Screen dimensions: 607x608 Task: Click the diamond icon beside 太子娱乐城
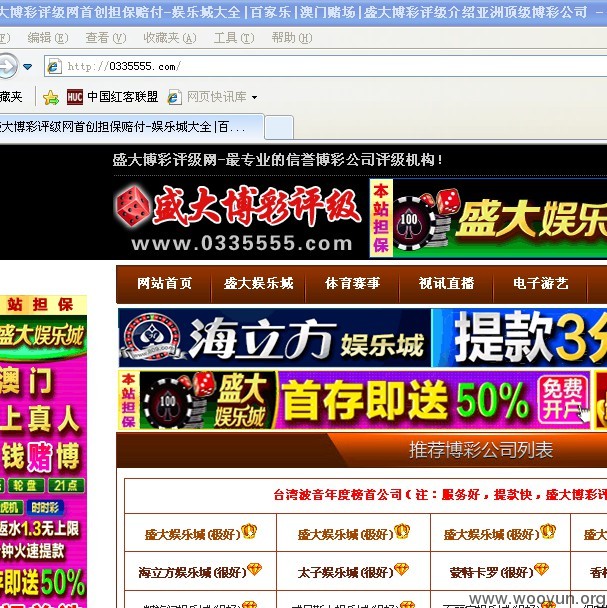coord(401,569)
